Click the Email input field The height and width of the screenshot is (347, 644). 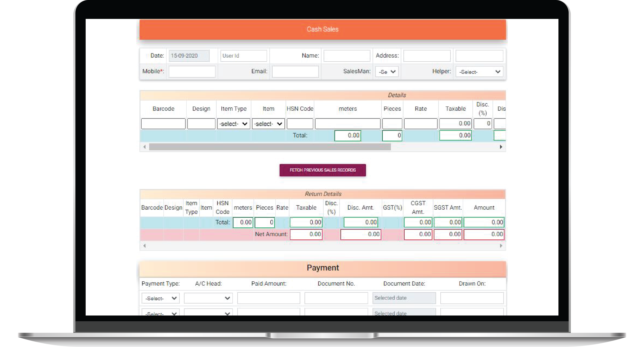pos(295,71)
